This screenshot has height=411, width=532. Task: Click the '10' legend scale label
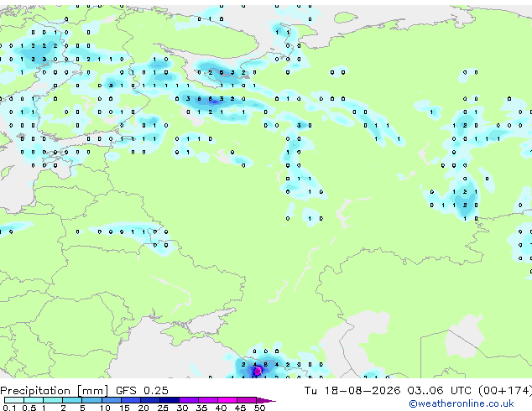click(x=105, y=408)
